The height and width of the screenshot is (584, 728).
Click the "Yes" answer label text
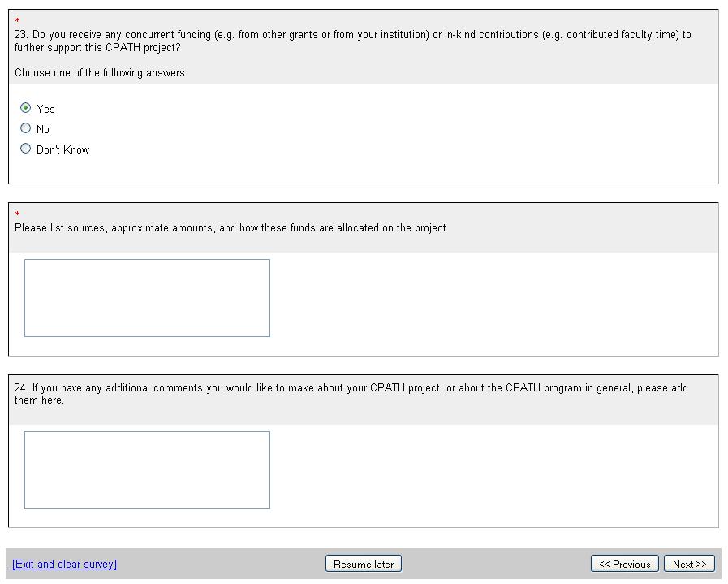click(x=46, y=109)
